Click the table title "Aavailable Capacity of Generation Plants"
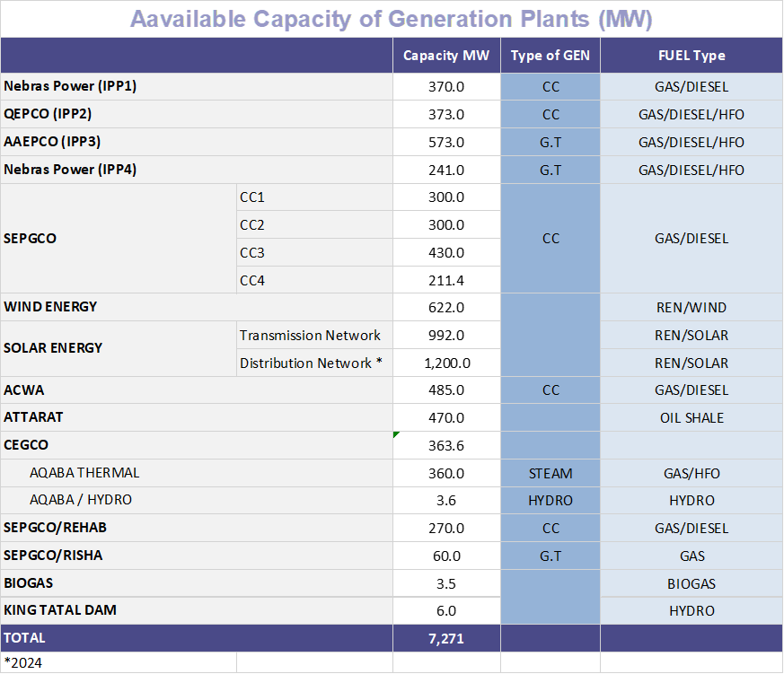The height and width of the screenshot is (674, 784). 392,18
